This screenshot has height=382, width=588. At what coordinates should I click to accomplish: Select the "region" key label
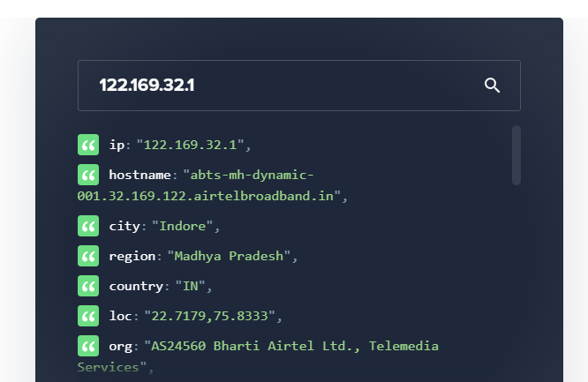tap(132, 256)
